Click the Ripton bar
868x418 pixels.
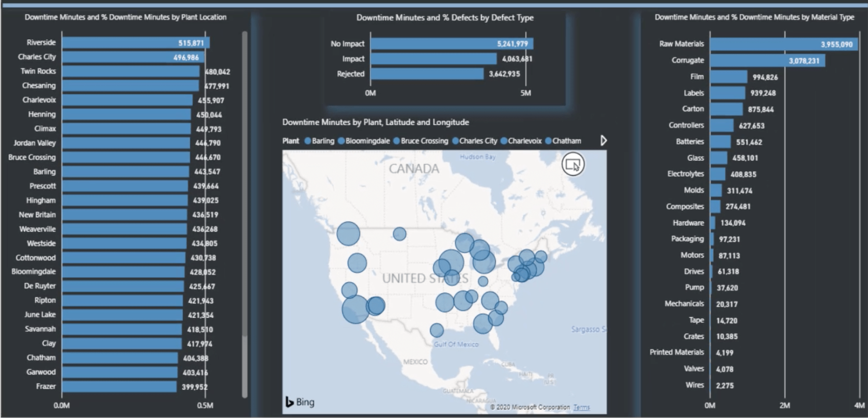coord(122,301)
